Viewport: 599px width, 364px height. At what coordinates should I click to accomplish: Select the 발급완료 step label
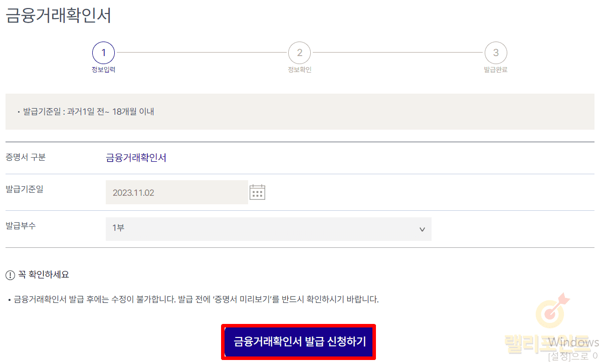click(x=496, y=70)
